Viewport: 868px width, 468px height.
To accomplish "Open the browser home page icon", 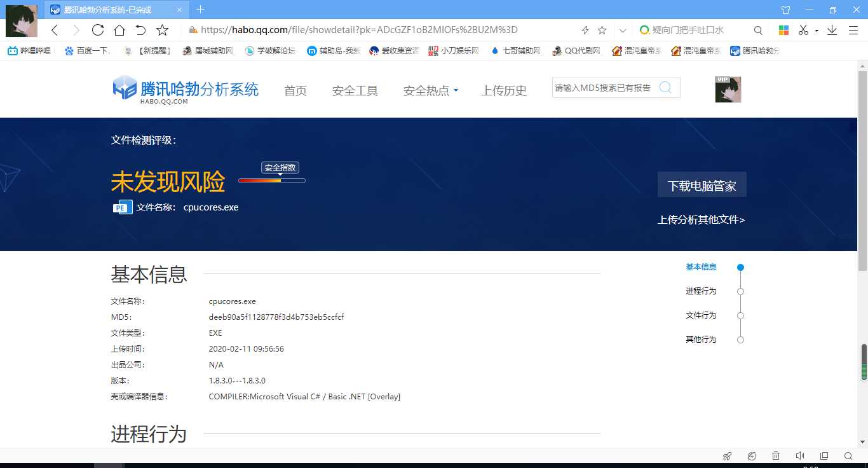I will [119, 30].
